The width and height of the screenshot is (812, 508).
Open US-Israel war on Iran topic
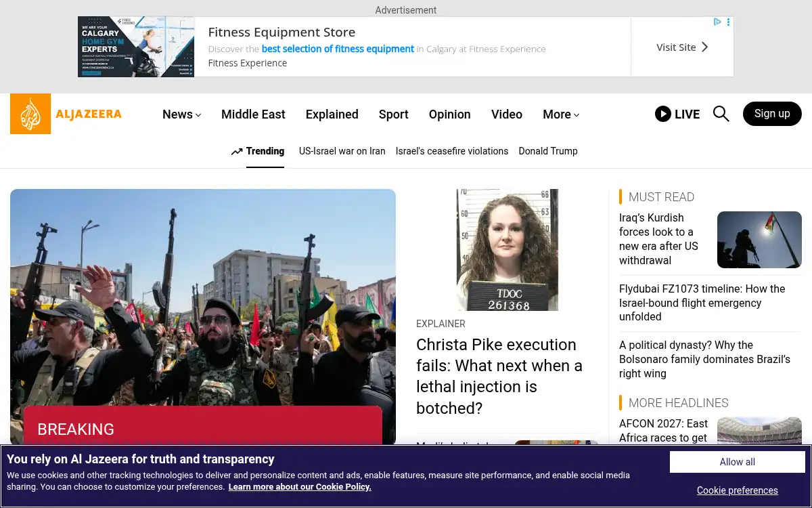click(342, 151)
